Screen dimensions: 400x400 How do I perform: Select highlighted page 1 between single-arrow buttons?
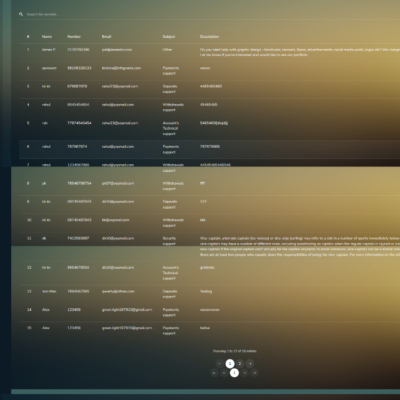[x=234, y=373]
